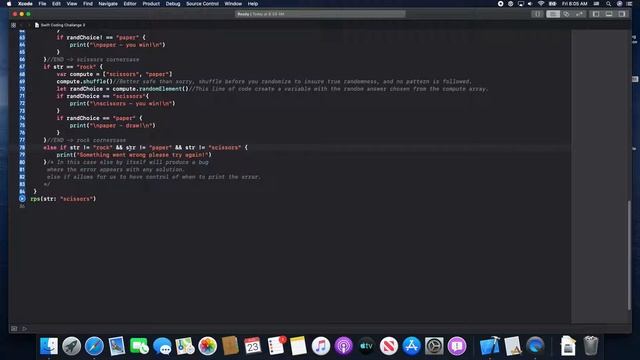Open the Product menu

point(151,4)
